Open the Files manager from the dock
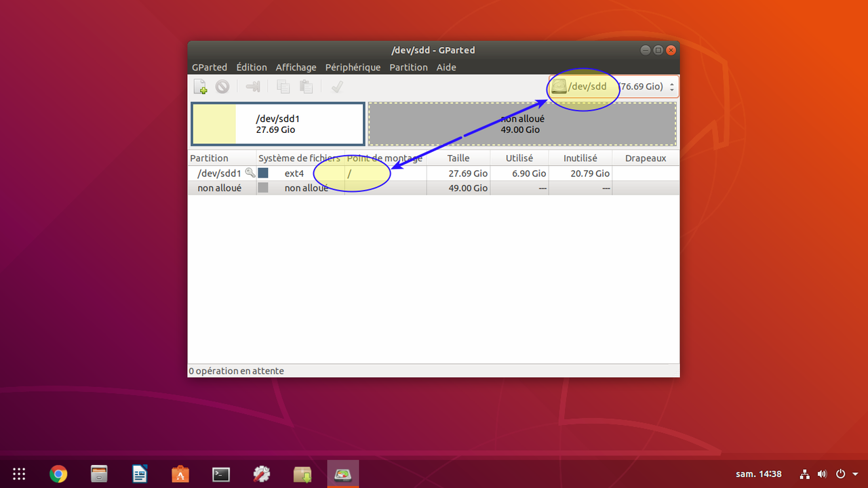The height and width of the screenshot is (488, 868). click(x=100, y=474)
